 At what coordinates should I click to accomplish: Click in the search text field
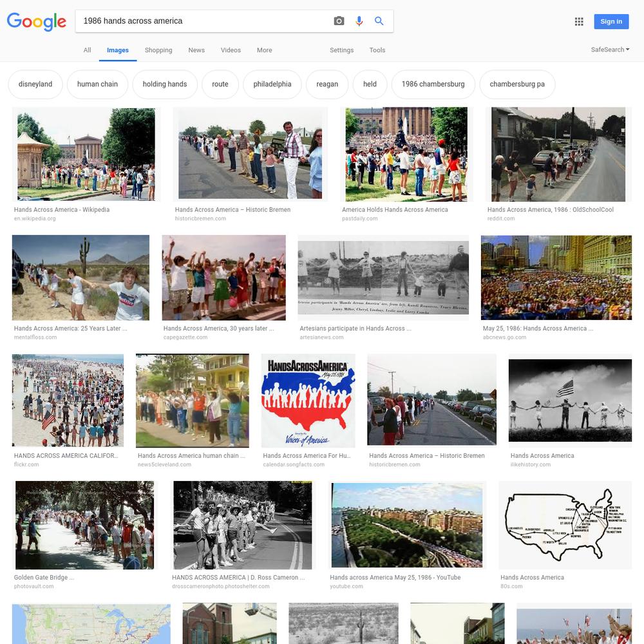pos(204,21)
